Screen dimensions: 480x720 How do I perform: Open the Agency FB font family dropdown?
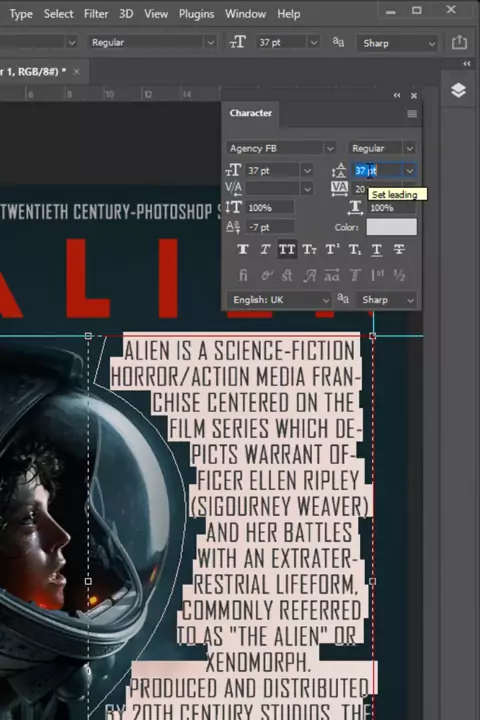pos(330,148)
